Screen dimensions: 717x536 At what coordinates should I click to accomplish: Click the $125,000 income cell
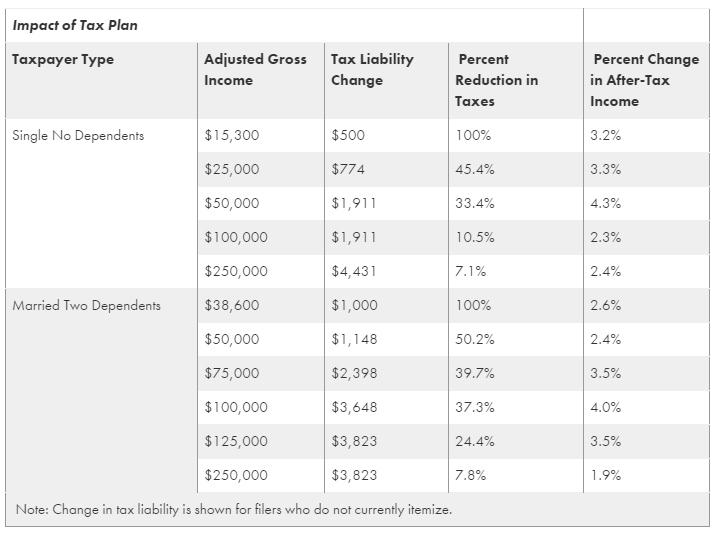coord(236,442)
